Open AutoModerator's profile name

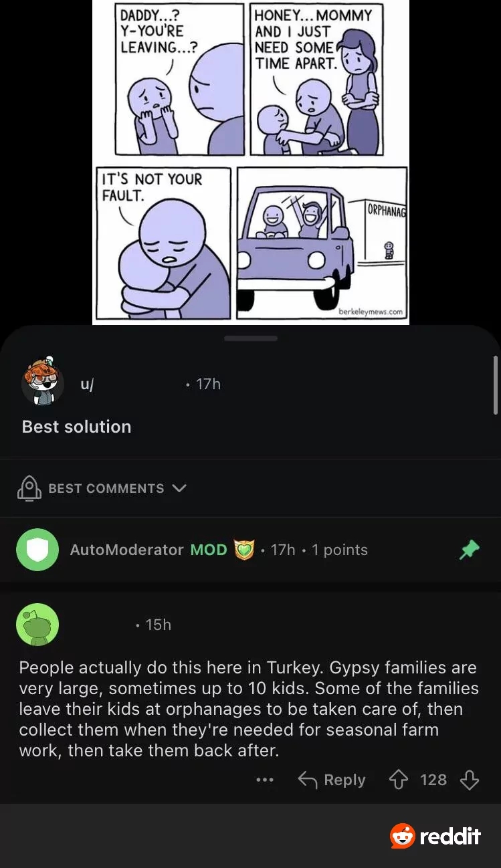[126, 550]
